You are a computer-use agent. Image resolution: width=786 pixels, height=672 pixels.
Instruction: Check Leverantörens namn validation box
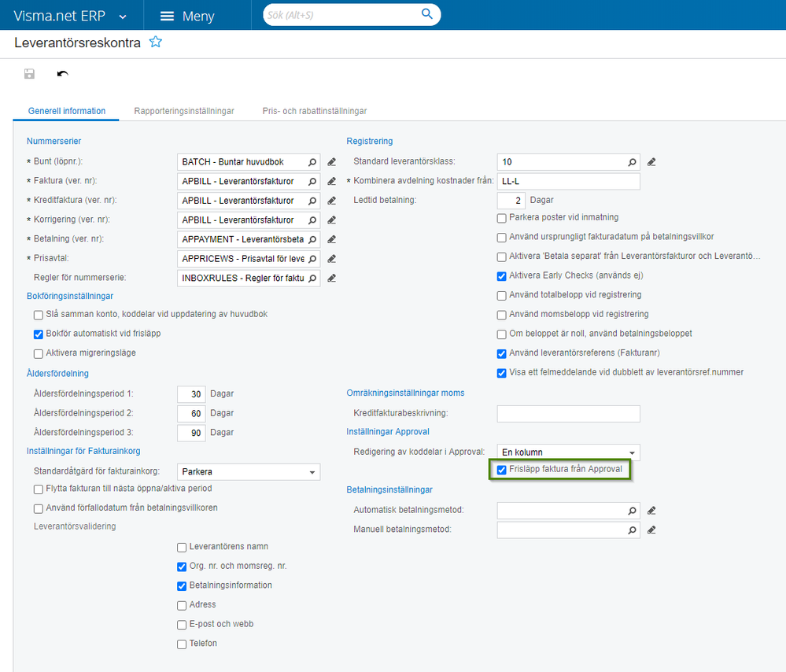(182, 547)
